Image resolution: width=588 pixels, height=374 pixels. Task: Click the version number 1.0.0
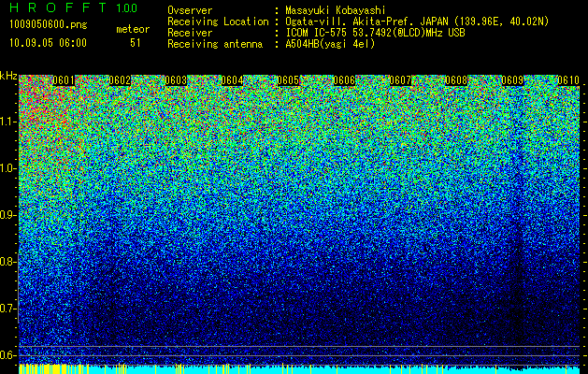pyautogui.click(x=127, y=7)
